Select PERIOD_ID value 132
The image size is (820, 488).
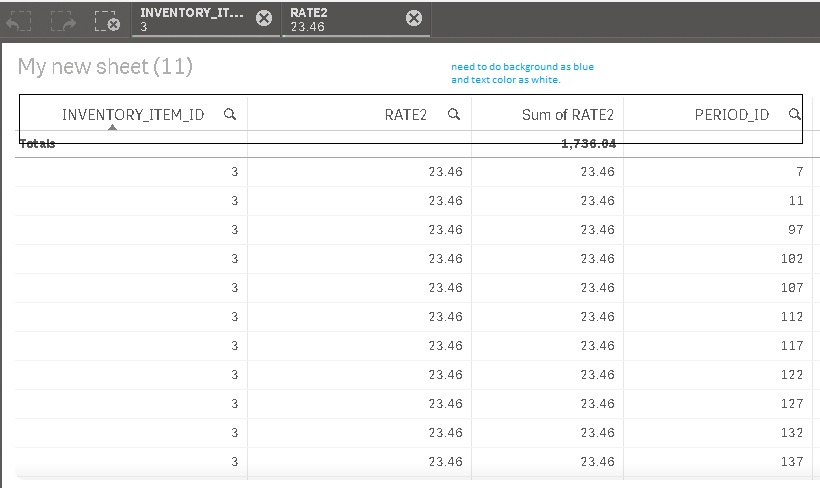point(792,433)
